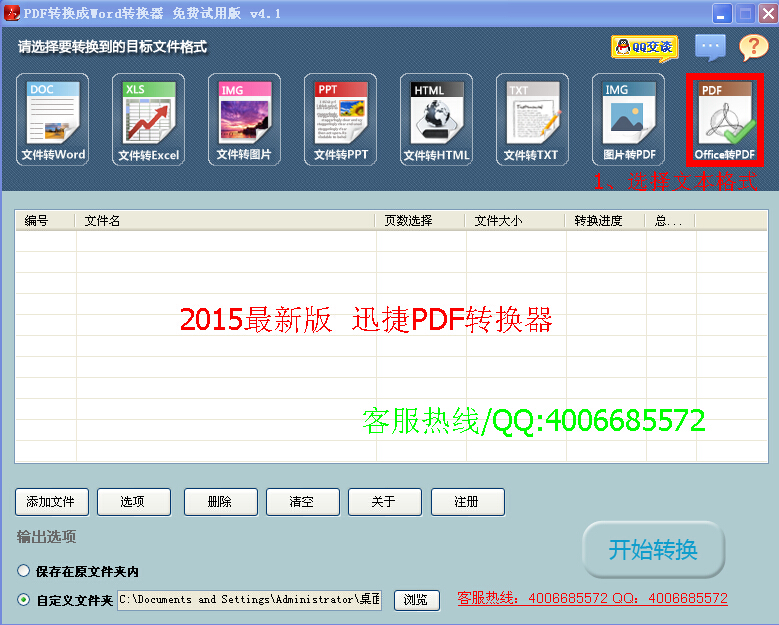The height and width of the screenshot is (625, 779).
Task: Pick the 图片转PDF conversion icon
Action: click(x=628, y=119)
